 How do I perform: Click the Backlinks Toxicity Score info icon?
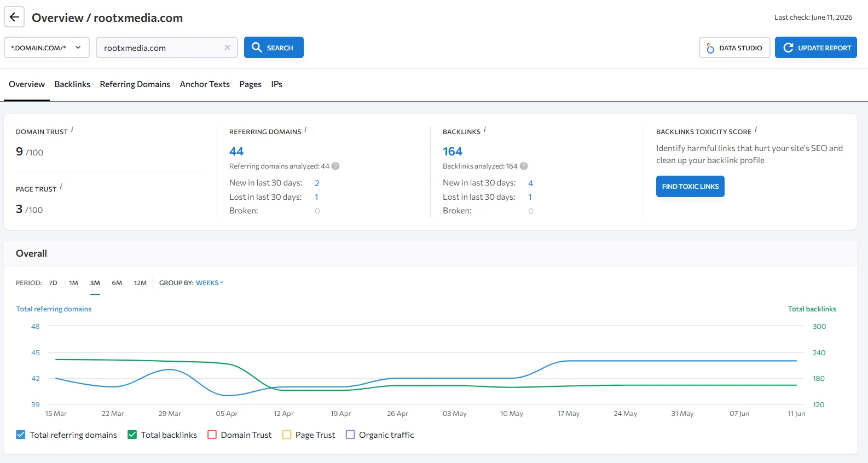(756, 130)
